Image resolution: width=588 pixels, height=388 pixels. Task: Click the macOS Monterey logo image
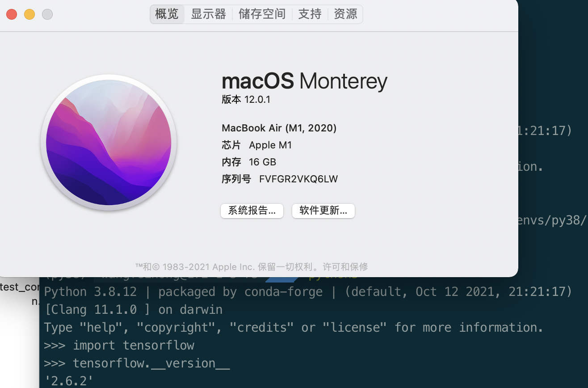[x=109, y=142]
